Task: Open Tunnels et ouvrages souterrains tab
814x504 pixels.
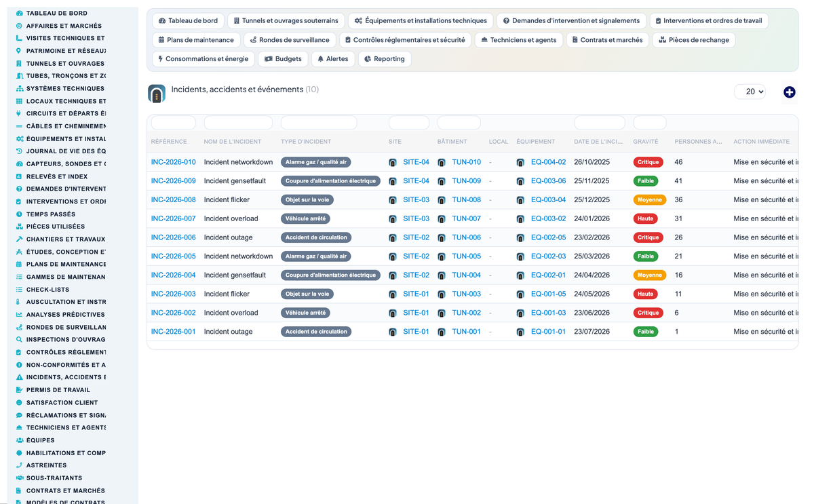Action: pos(286,20)
